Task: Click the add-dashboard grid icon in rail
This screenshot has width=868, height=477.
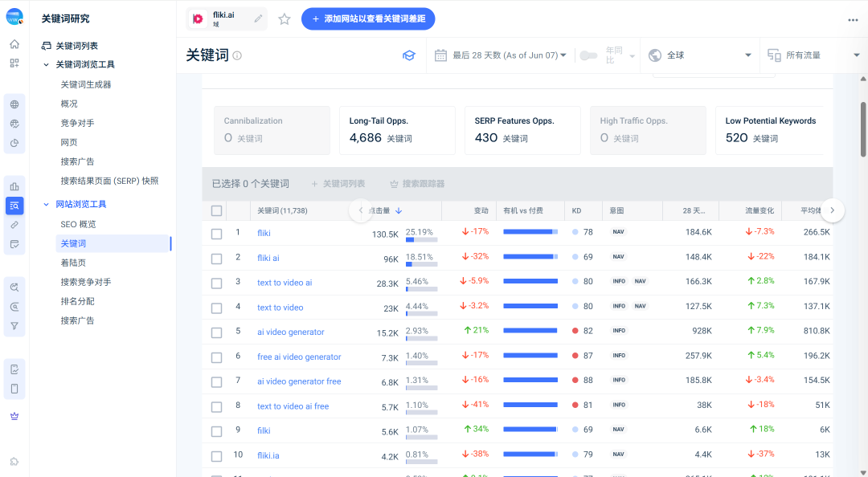Action: pos(14,63)
